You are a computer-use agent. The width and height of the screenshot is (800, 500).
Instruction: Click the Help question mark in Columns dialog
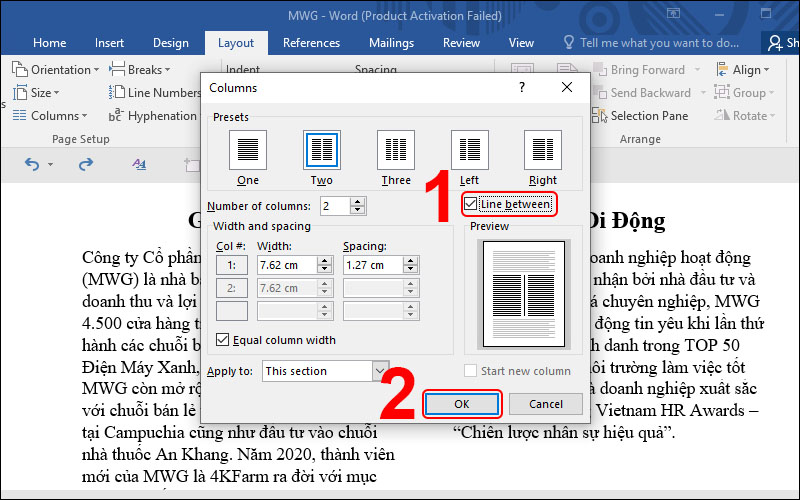coord(521,87)
